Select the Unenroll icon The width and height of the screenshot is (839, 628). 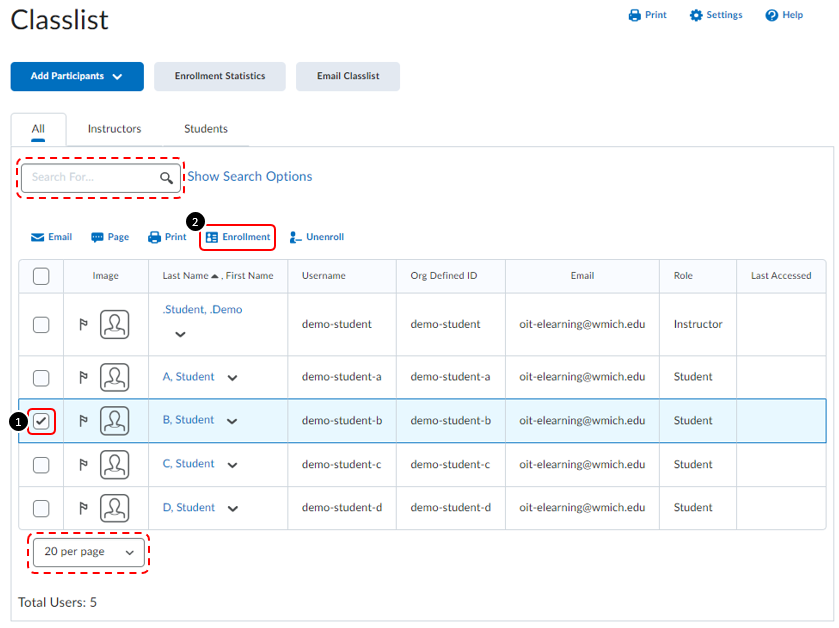point(317,237)
